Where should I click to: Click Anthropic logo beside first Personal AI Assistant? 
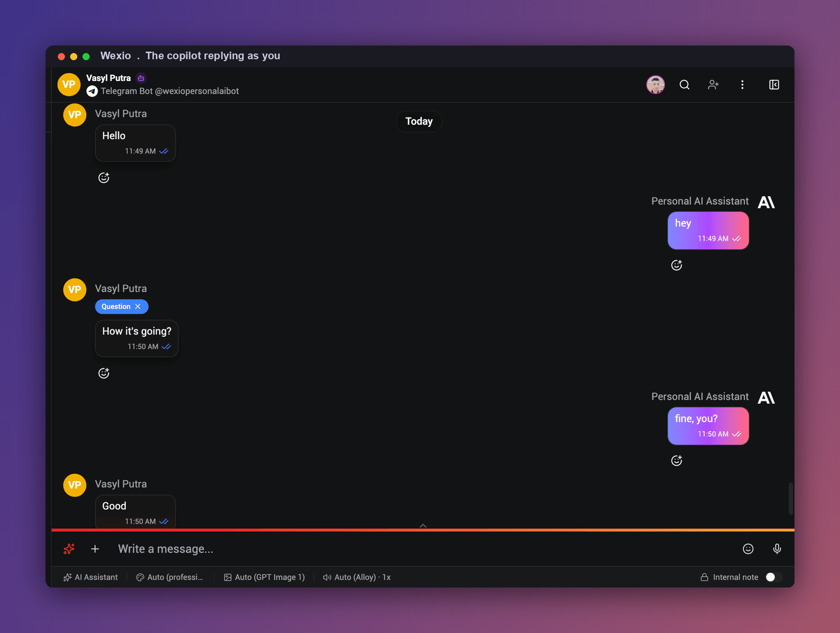tap(766, 202)
